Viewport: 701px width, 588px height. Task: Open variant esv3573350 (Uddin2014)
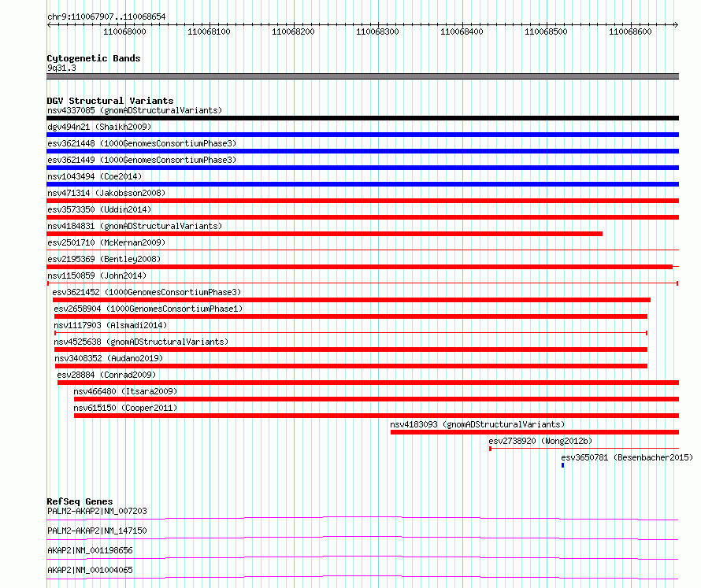tap(99, 209)
